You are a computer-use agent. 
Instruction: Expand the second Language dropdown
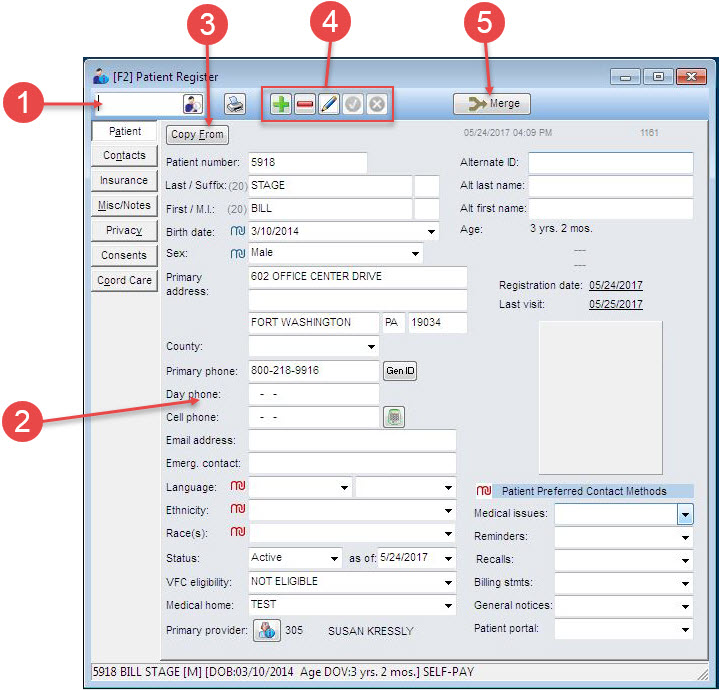point(448,487)
